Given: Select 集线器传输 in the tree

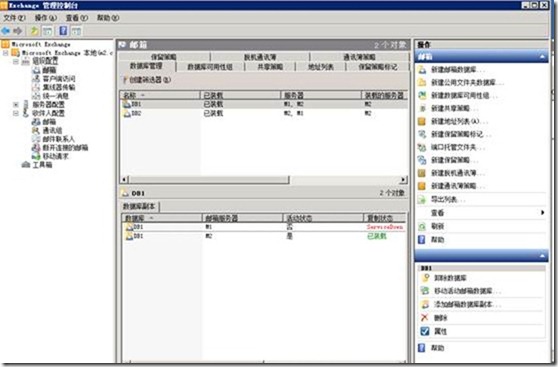Looking at the screenshot, I should point(59,87).
